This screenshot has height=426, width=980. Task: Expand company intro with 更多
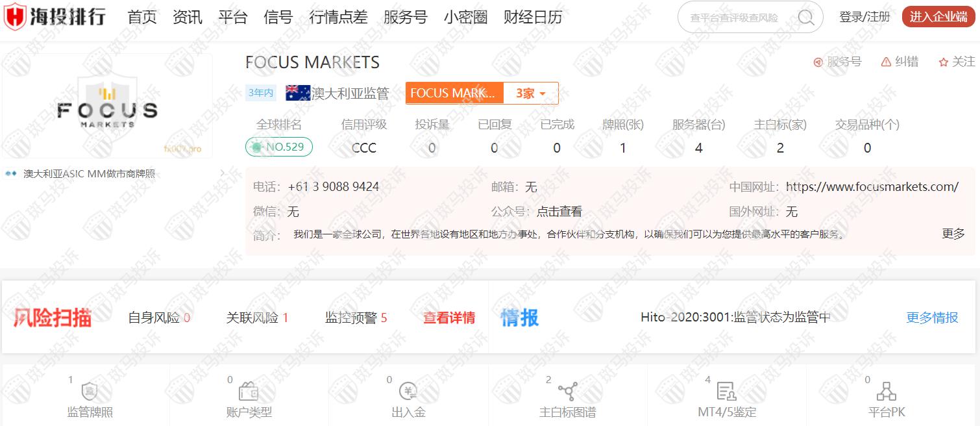pos(953,234)
